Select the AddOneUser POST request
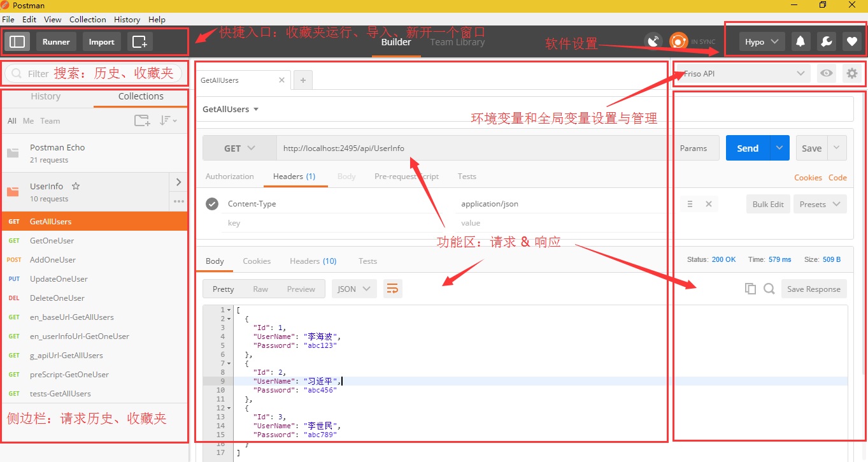This screenshot has height=462, width=868. [94, 260]
